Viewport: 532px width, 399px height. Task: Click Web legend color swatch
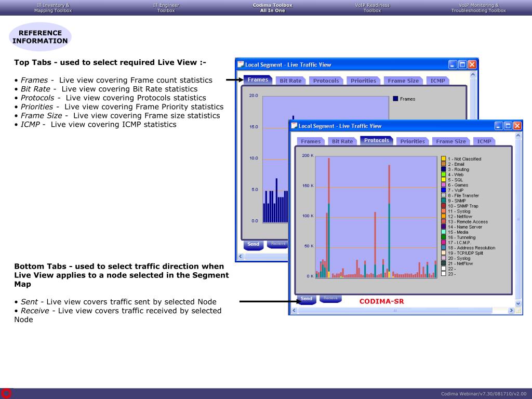point(444,175)
